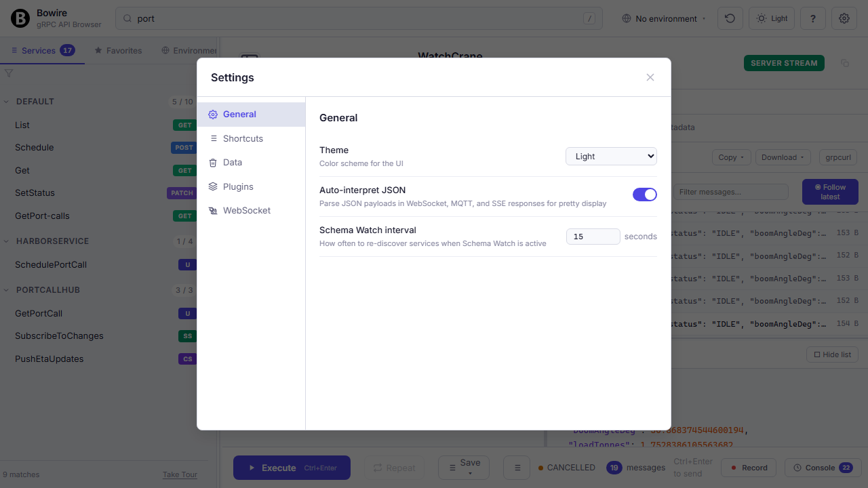Viewport: 868px width, 488px height.
Task: Open the Download dropdown button
Action: (x=783, y=157)
